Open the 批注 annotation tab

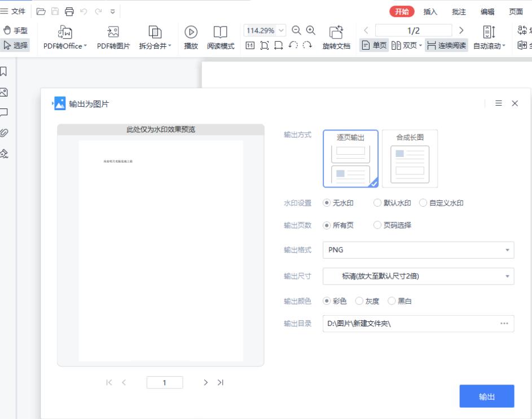[x=458, y=11]
